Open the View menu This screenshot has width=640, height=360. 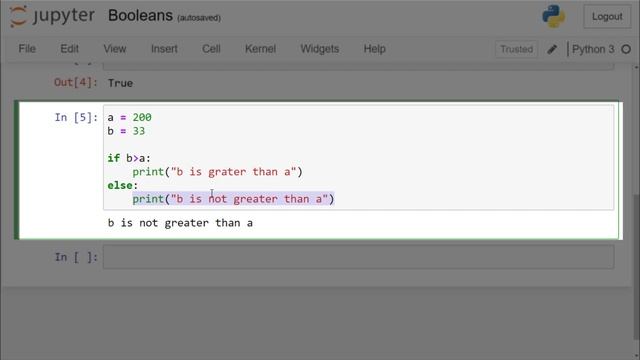pyautogui.click(x=115, y=49)
